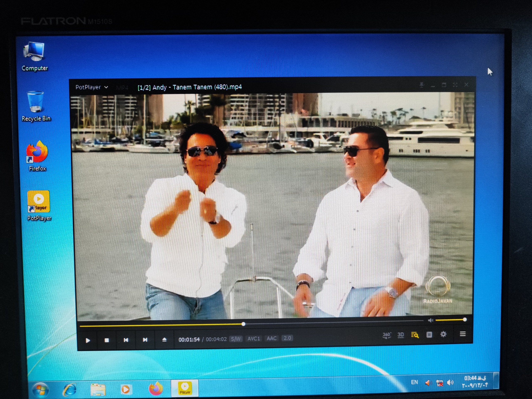Viewport: 532px width, 399px height.
Task: Open Firefox from the taskbar
Action: tap(156, 389)
